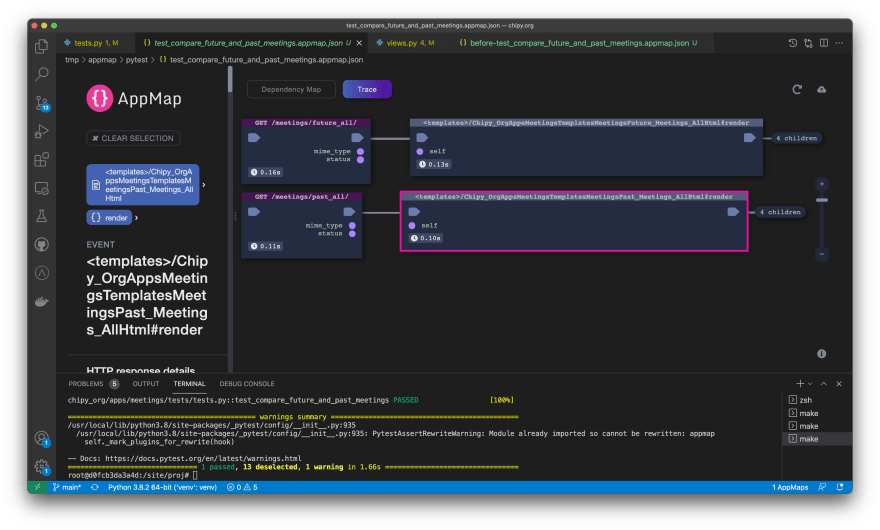880x530 pixels.
Task: Open the Manage gear menu
Action: pyautogui.click(x=42, y=467)
